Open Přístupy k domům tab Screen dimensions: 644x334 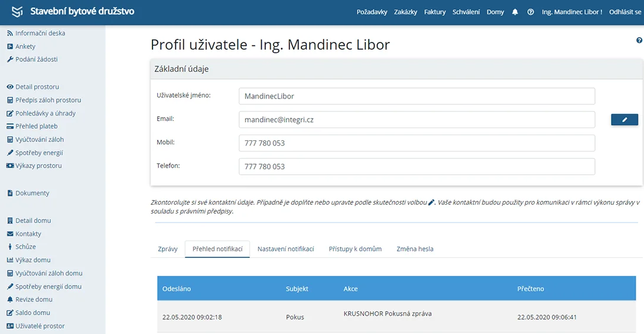pyautogui.click(x=355, y=248)
